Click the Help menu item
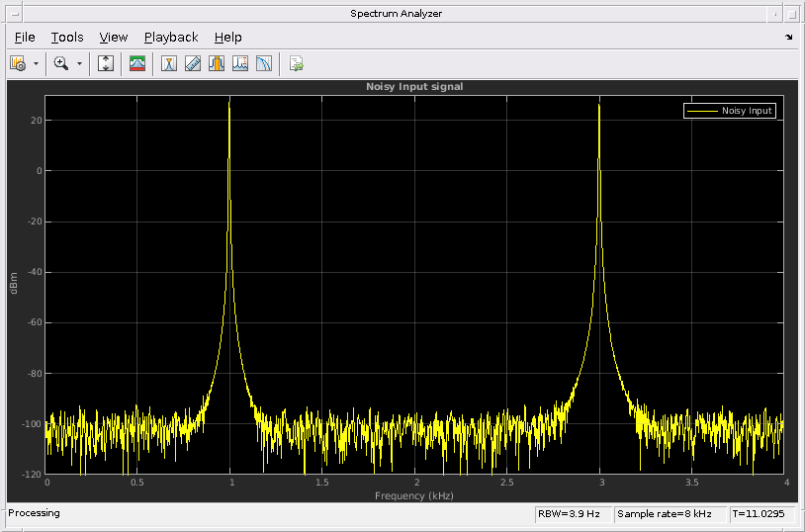805x532 pixels. 227,38
